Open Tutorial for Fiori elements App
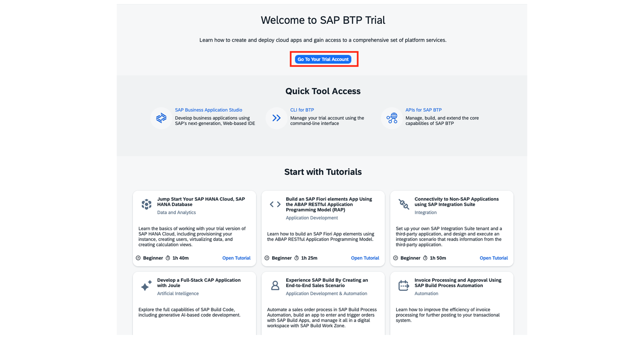 pos(365,258)
